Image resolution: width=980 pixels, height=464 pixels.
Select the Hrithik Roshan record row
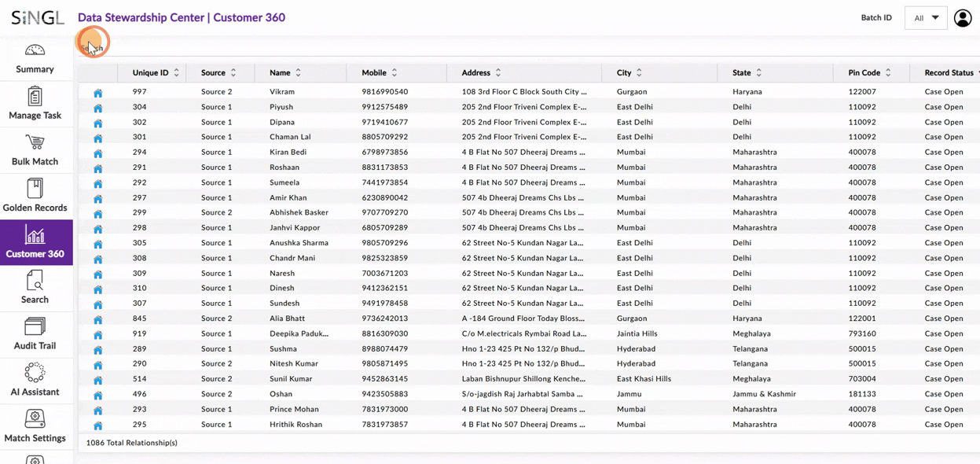(295, 425)
